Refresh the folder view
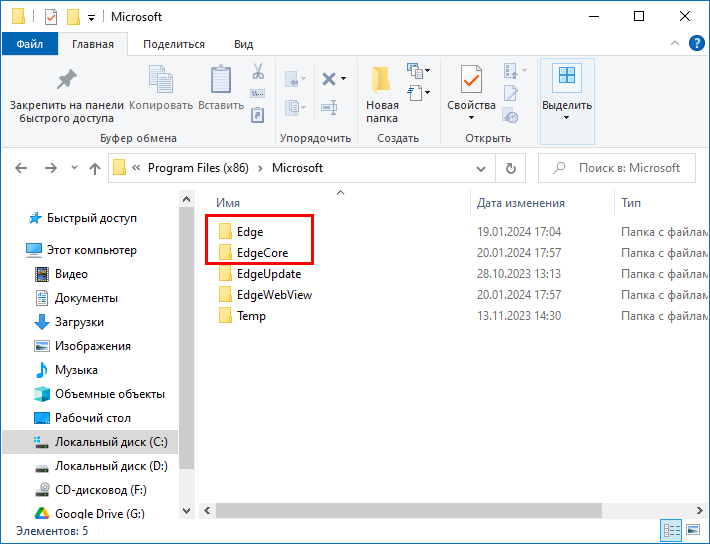 click(509, 168)
